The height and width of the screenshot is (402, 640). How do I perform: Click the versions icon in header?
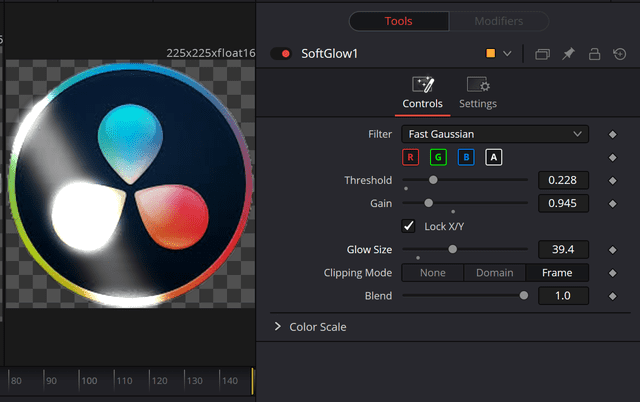pos(542,54)
